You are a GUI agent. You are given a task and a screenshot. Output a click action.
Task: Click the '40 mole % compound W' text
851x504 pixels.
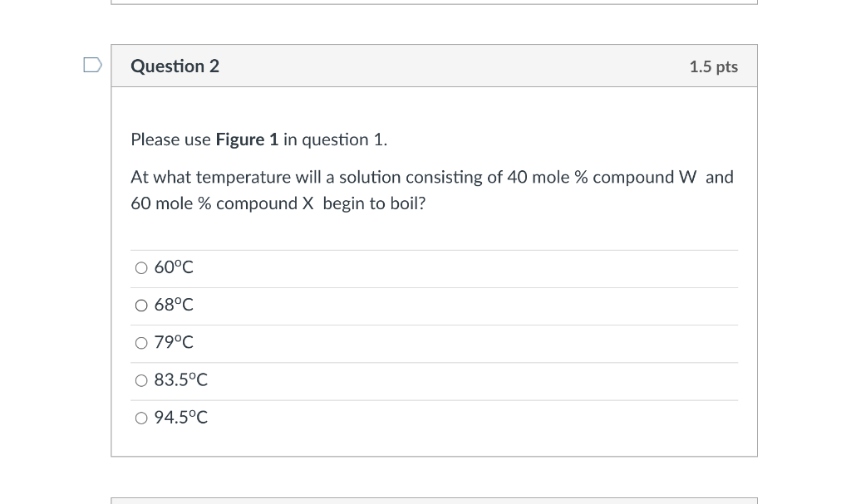coord(602,177)
